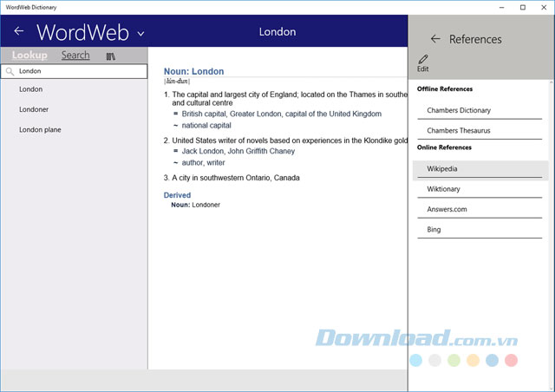Viewport: 555px width, 392px height.
Task: Minimize the WordWeb Dictionary window
Action: tap(501, 8)
